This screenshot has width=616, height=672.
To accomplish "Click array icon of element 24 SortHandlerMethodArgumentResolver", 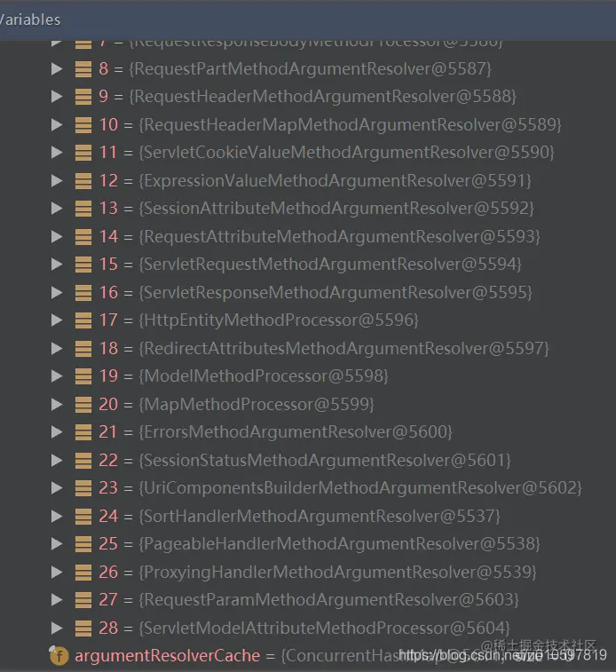I will [x=83, y=516].
